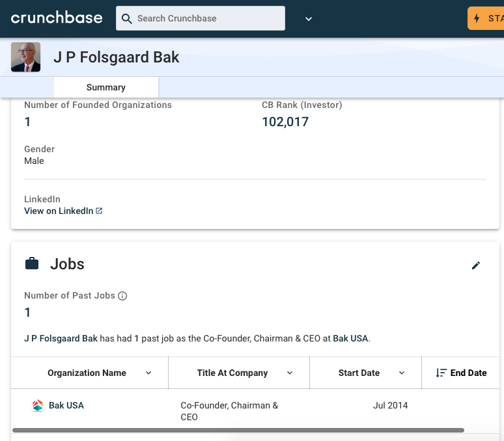Viewport: 504px width, 441px height.
Task: Expand Start Date column dropdown
Action: click(402, 373)
